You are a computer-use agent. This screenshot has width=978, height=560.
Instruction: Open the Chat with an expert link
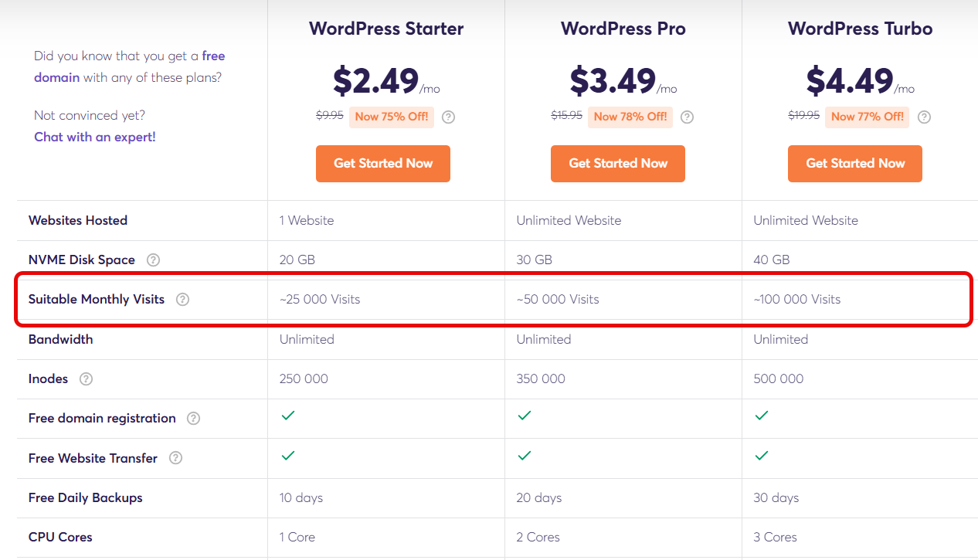pos(95,137)
